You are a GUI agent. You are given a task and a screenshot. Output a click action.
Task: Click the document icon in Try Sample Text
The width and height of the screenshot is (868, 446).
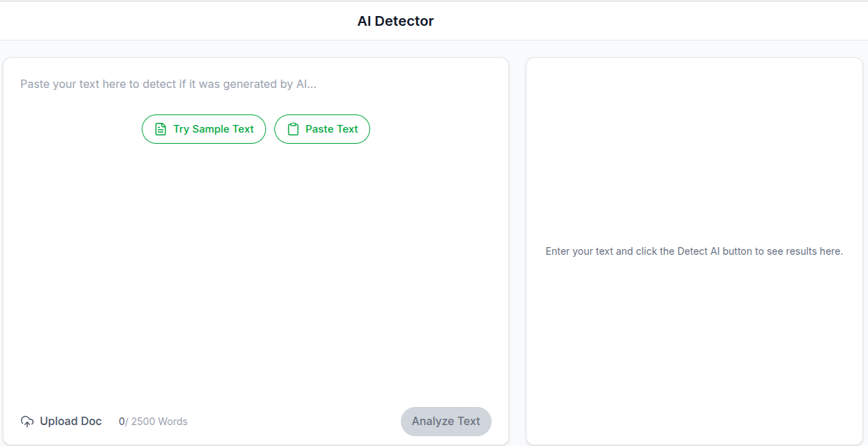[x=161, y=129]
